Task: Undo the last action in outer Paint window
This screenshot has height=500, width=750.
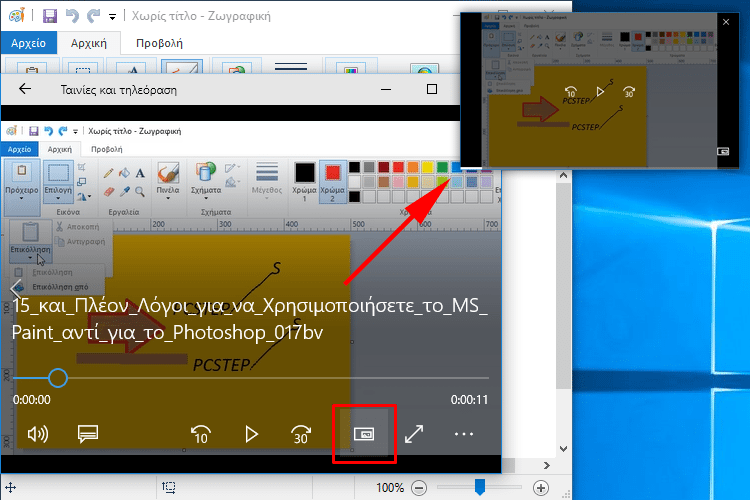Action: 72,16
